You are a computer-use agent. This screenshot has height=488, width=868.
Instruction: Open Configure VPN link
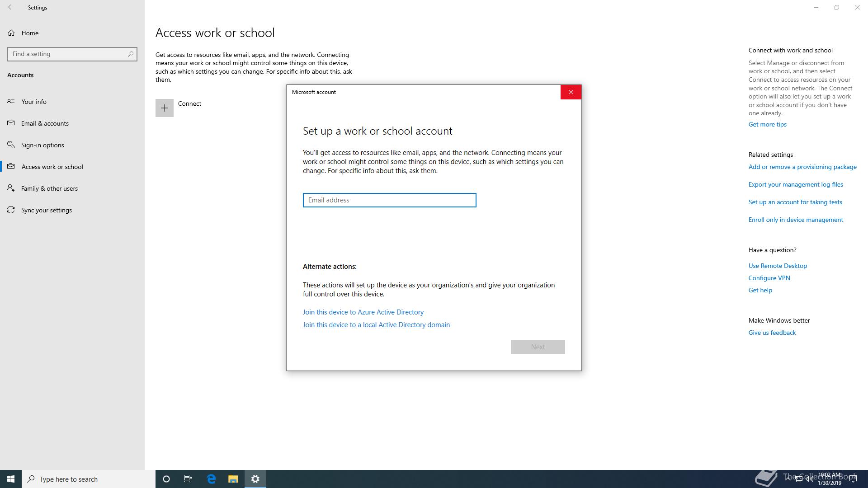pos(769,278)
